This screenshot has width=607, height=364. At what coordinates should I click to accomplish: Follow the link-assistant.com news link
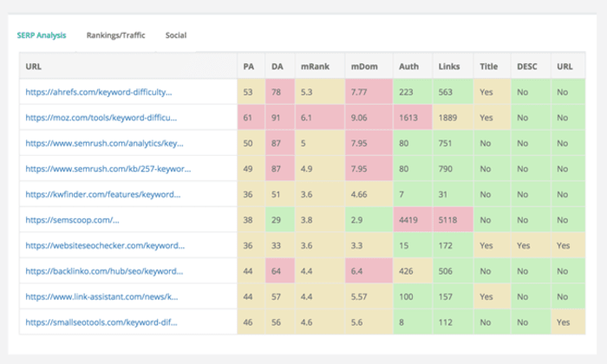tap(101, 296)
